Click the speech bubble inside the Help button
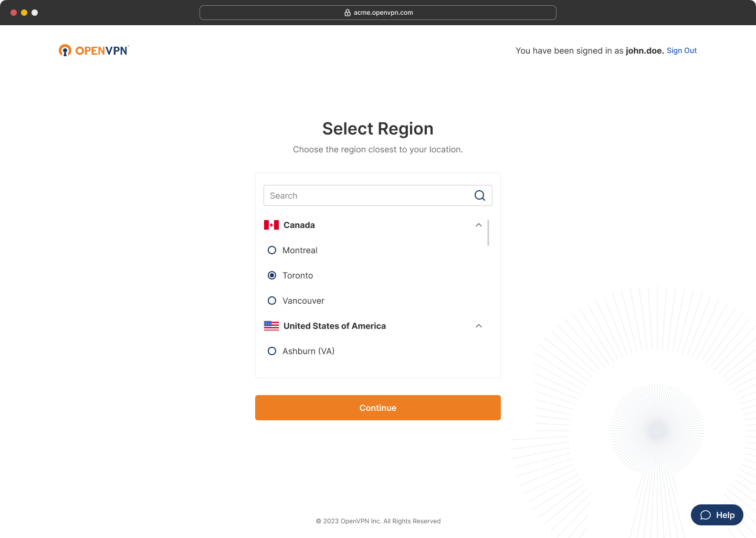 706,515
